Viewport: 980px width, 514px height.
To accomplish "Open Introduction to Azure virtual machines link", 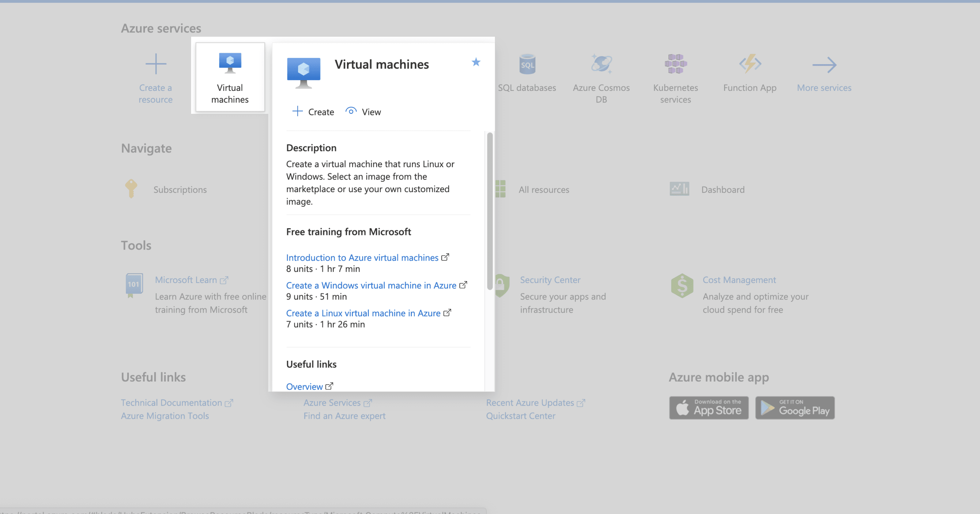I will pos(362,257).
